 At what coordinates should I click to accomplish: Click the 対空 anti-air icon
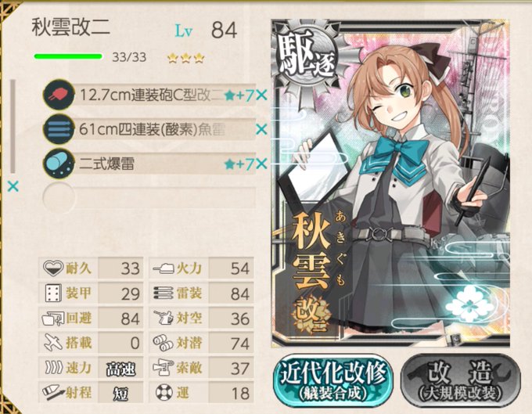click(x=164, y=318)
